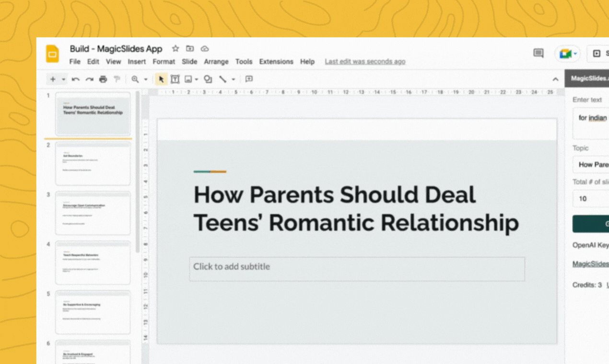The width and height of the screenshot is (609, 364).
Task: Star the Build - MagicSlides App document
Action: tap(176, 49)
